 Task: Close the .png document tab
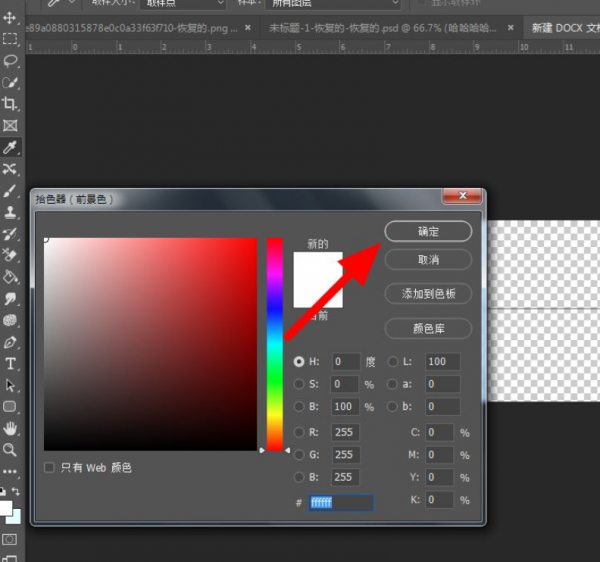248,28
